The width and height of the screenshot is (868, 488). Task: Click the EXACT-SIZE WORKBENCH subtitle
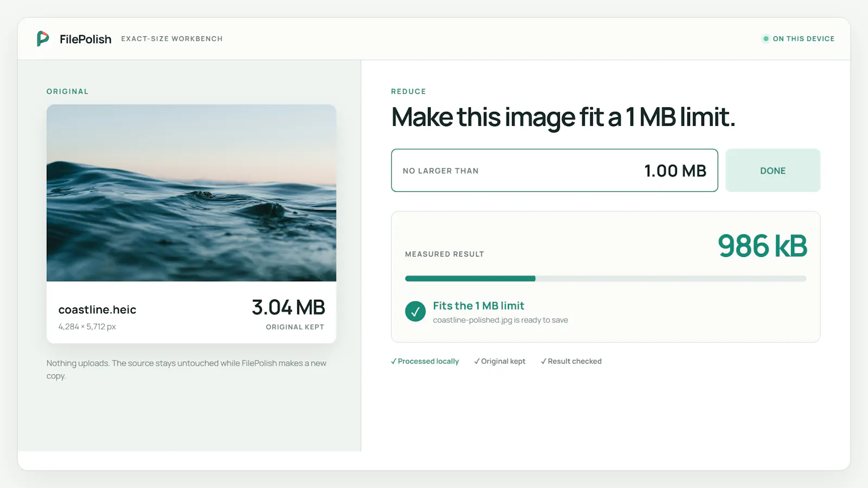(x=172, y=38)
